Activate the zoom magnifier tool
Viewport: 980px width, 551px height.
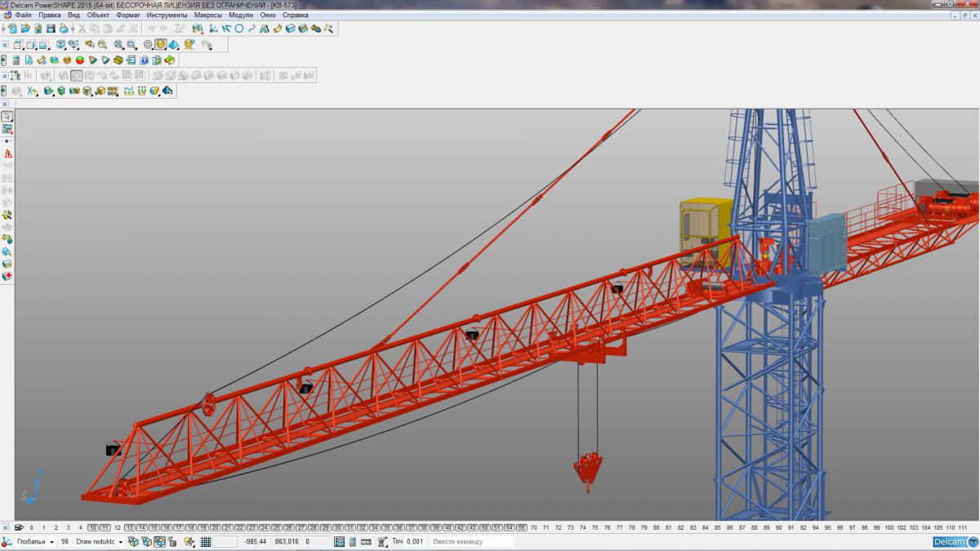pos(102,45)
